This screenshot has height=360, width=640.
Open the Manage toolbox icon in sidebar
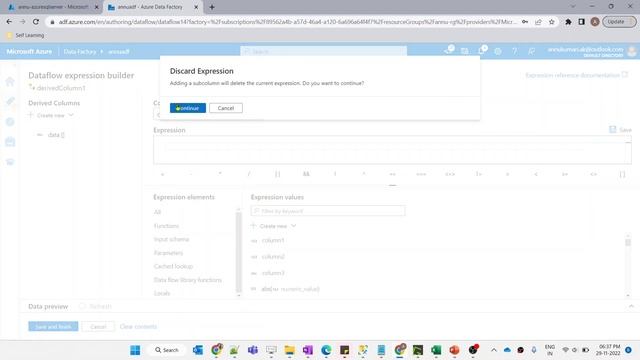tap(10, 142)
